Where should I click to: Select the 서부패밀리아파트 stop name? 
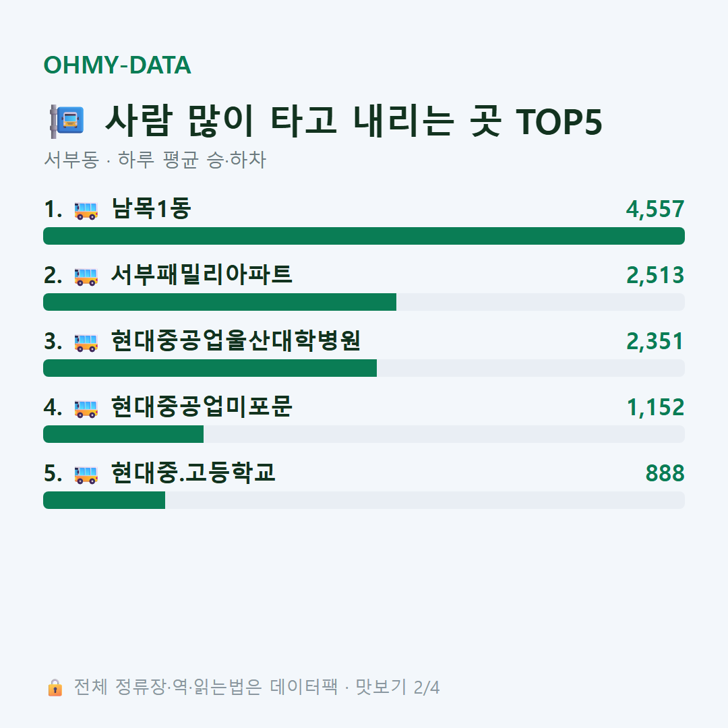coord(202,274)
